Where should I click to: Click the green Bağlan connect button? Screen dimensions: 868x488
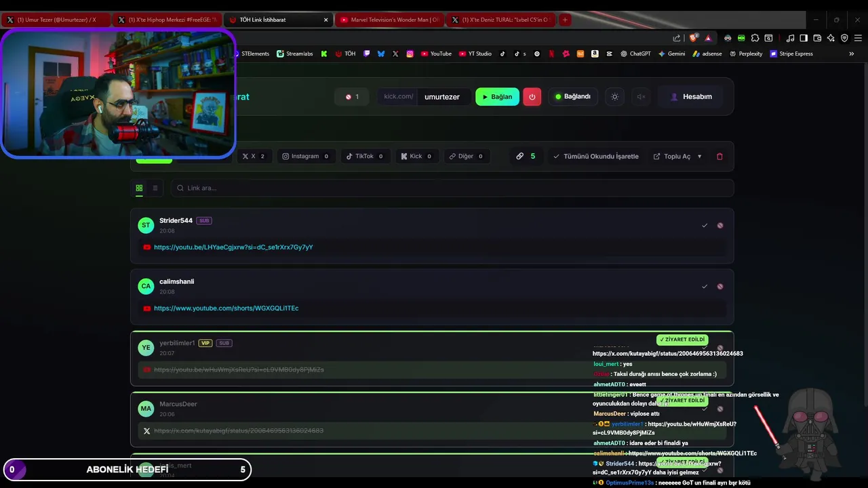[497, 97]
